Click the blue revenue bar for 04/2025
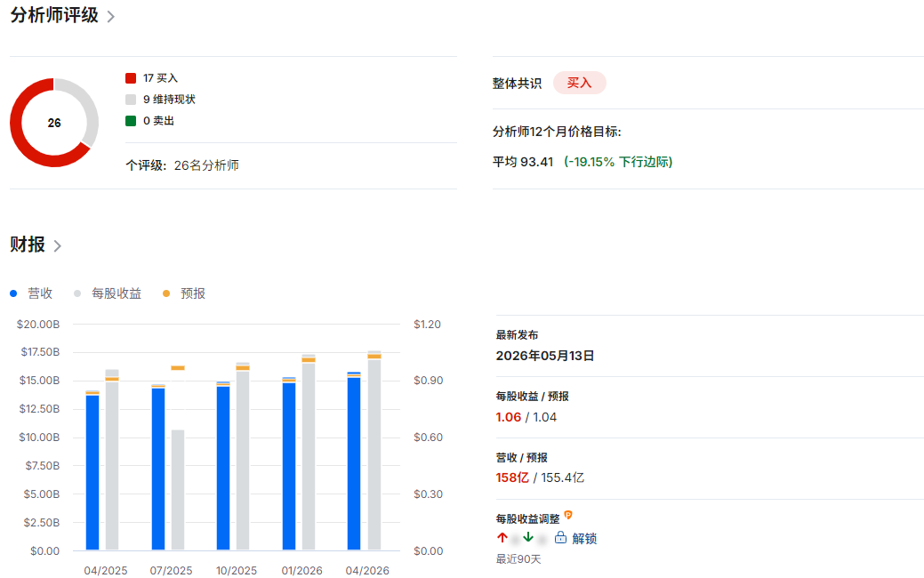This screenshot has height=578, width=924. click(x=92, y=470)
